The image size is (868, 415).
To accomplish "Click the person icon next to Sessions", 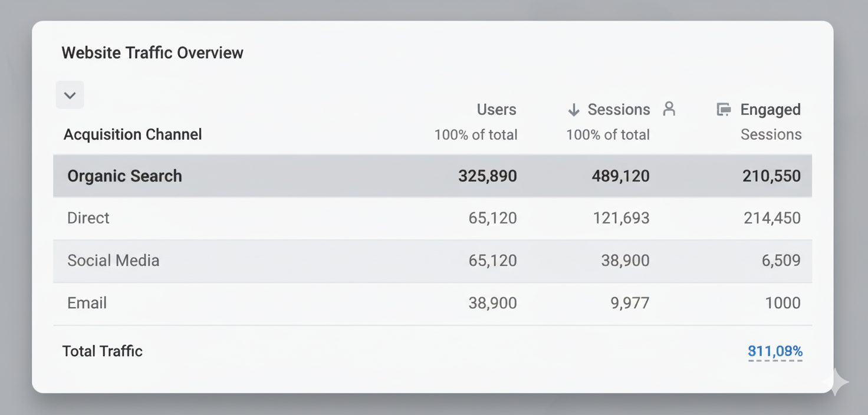I will [669, 108].
